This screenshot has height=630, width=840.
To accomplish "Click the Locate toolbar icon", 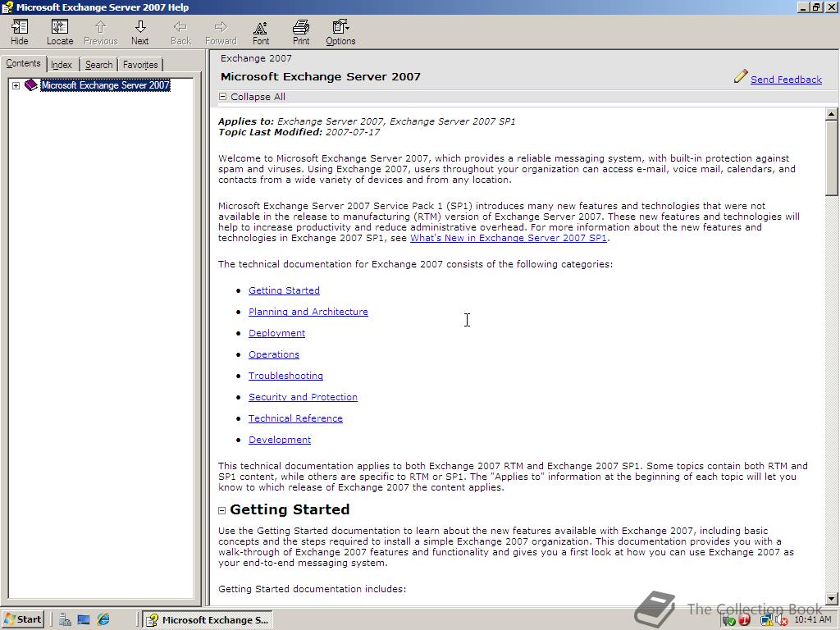I will tap(59, 32).
